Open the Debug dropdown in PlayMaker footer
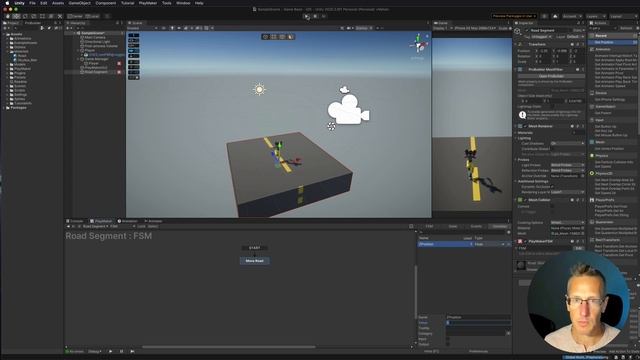640x360 pixels. pos(95,351)
